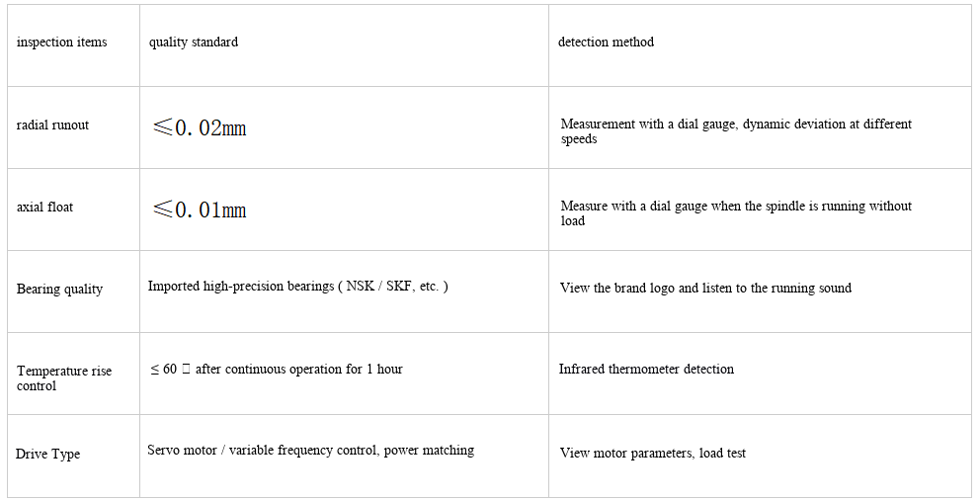Click the ≤0.02mm value
Image resolution: width=980 pixels, height=501 pixels.
(199, 127)
